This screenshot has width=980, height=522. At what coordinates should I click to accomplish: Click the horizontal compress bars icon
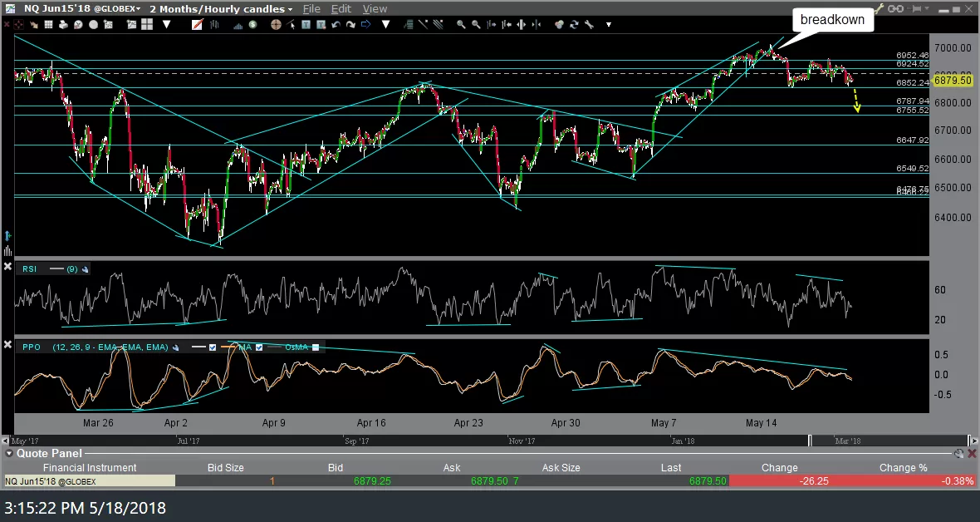tap(537, 24)
